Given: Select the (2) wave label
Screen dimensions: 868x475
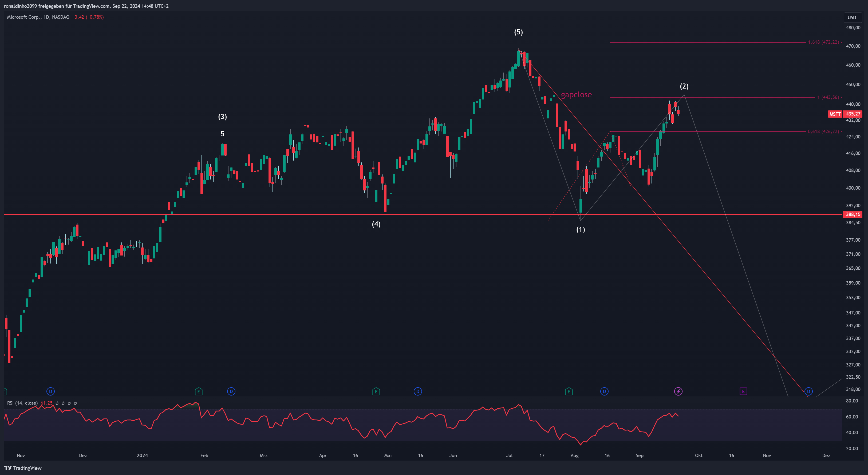Looking at the screenshot, I should (x=684, y=86).
